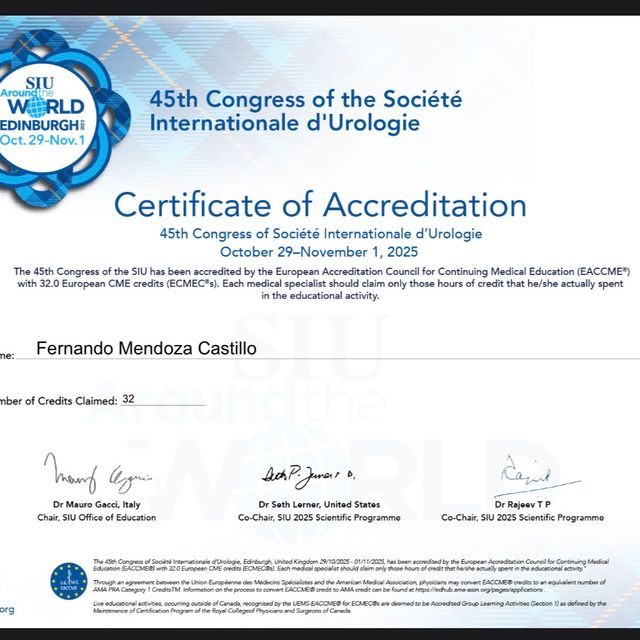Open the edhub.ama-assn.org link in footer
This screenshot has width=640, height=640.
(x=479, y=590)
